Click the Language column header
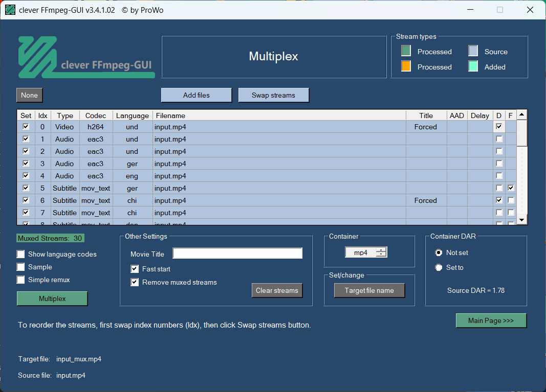Screen dimensions: 546x392 [133, 116]
